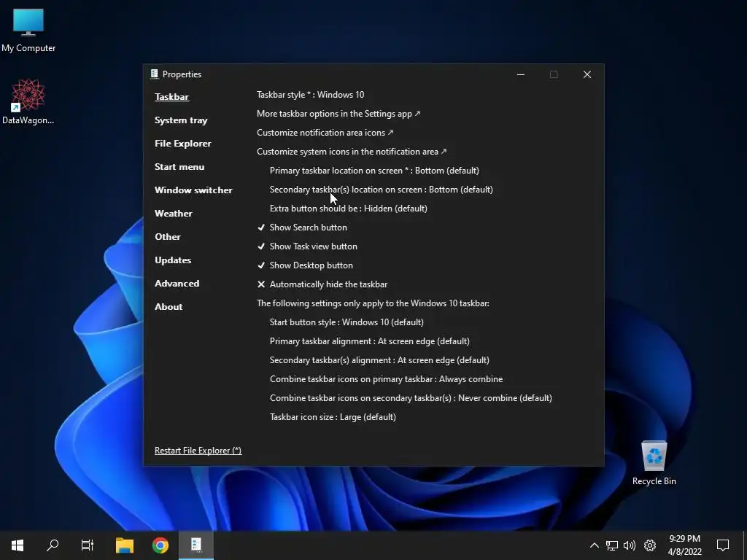Change Secondary taskbar(s) alignment option
The width and height of the screenshot is (747, 560).
(x=379, y=360)
